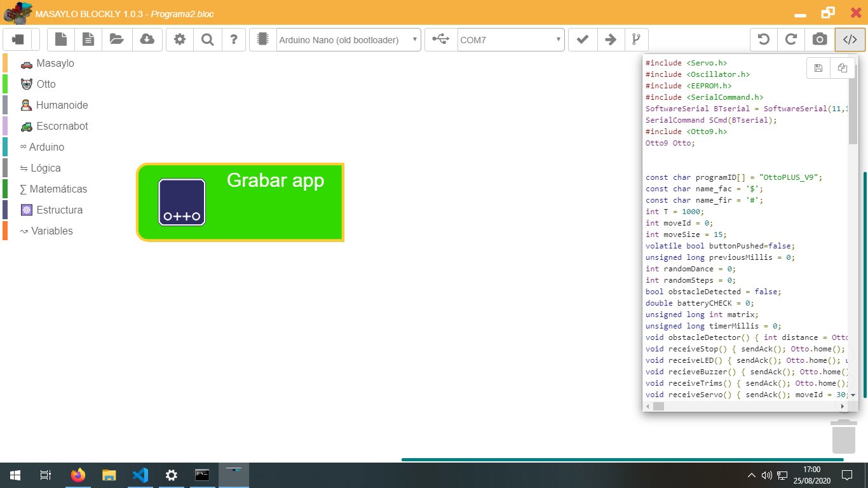Open the Variables block category

pos(46,231)
